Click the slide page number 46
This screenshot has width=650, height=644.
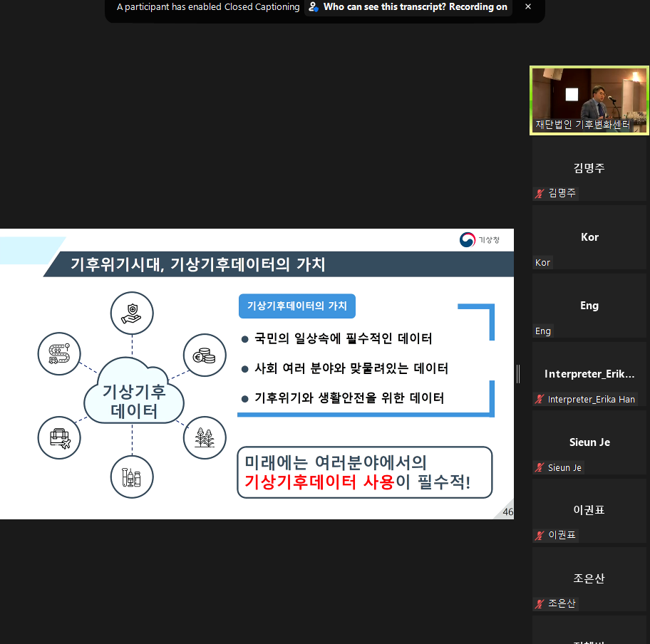(x=507, y=511)
